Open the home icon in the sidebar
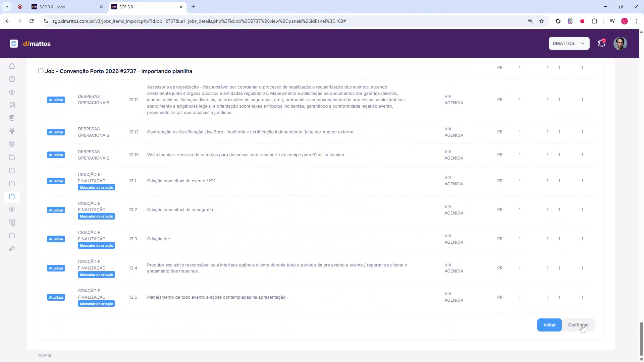The image size is (644, 362). [x=12, y=66]
